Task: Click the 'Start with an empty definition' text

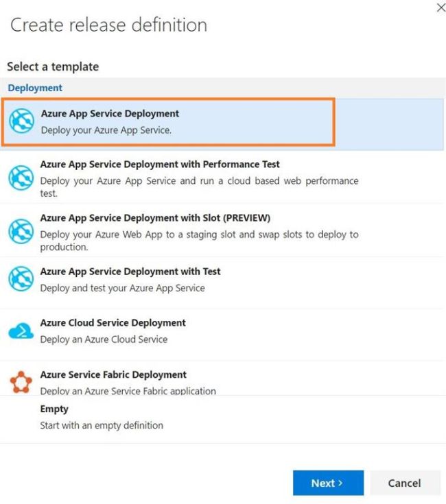Action: pyautogui.click(x=102, y=425)
